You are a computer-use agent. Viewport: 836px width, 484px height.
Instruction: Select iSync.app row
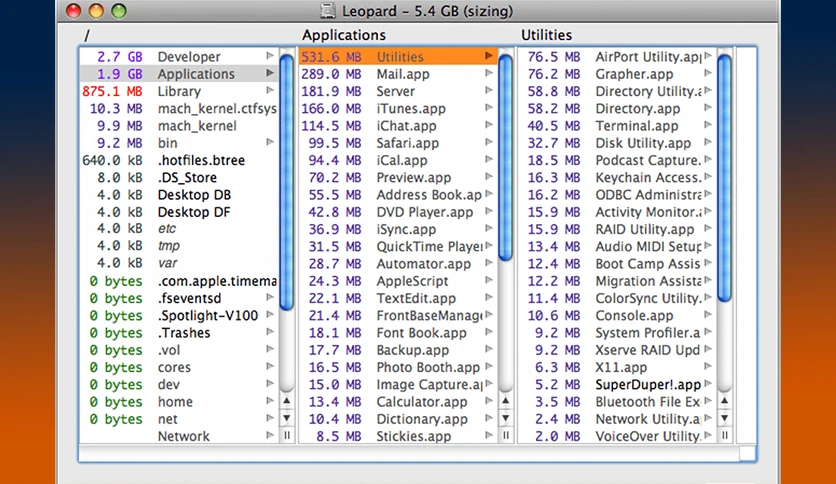[398, 229]
